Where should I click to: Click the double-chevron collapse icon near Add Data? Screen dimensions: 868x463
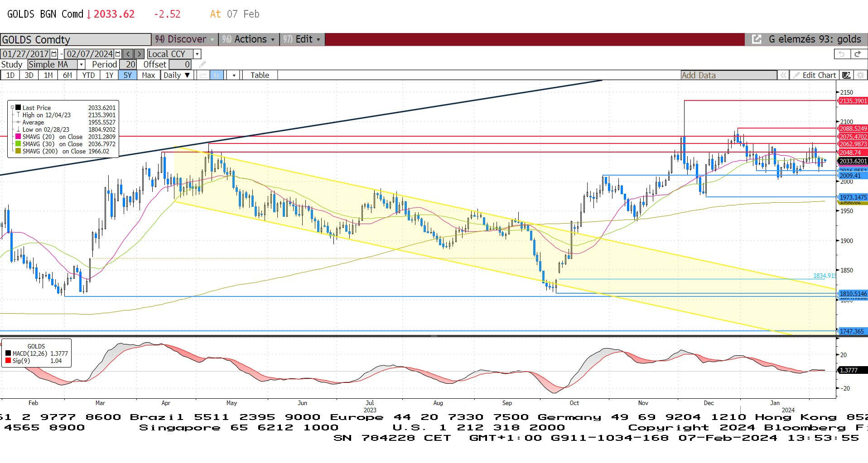(783, 75)
